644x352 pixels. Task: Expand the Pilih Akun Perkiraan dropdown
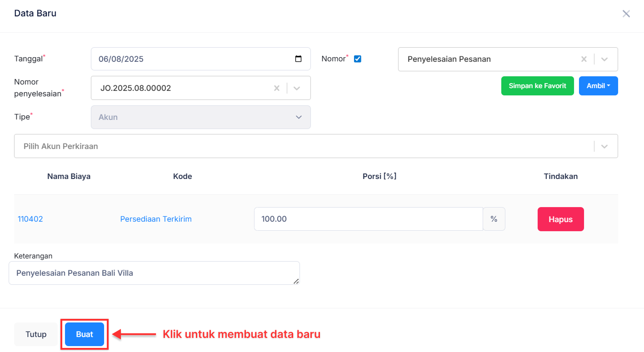click(x=604, y=146)
